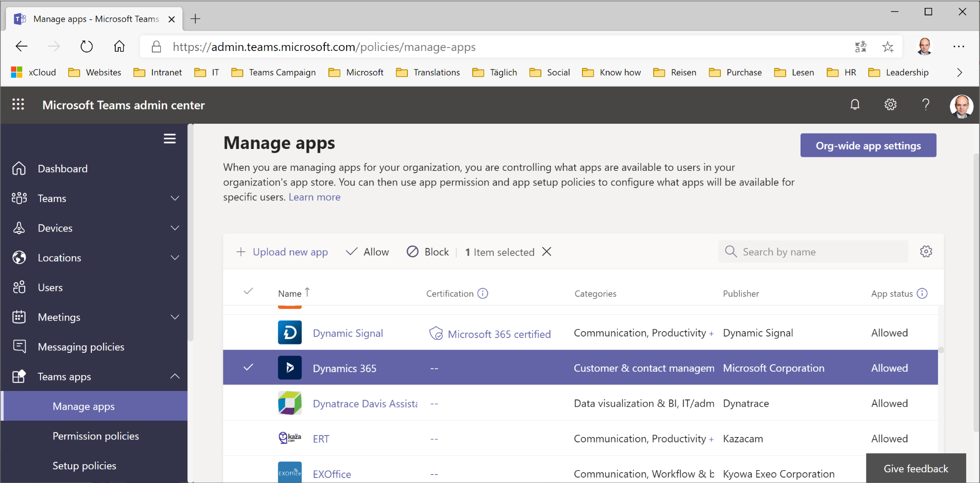Open browser settings ellipsis menu
Screen dimensions: 980x483
pos(959,47)
